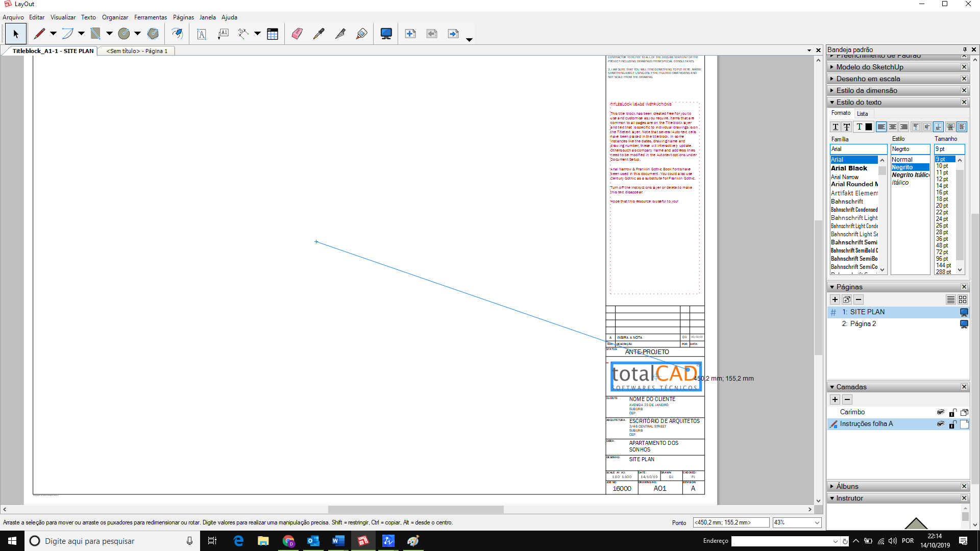Collapse the Camadas panel
The image size is (980, 551).
(832, 387)
